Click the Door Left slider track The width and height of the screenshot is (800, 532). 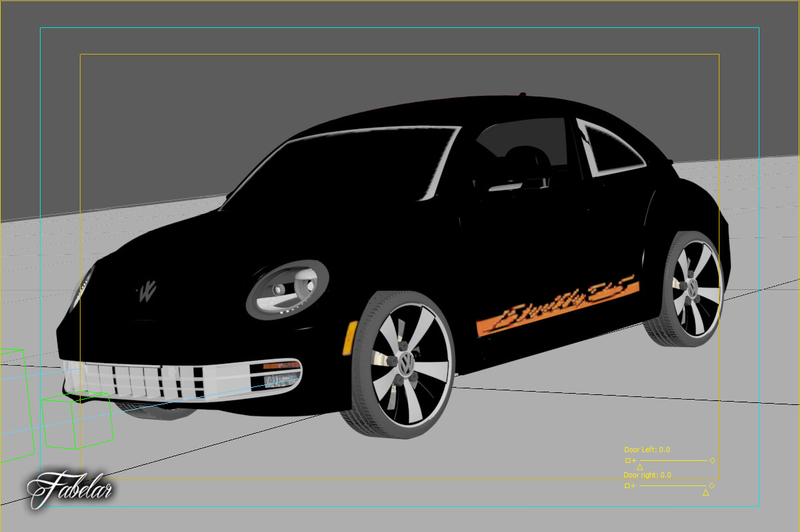click(674, 460)
